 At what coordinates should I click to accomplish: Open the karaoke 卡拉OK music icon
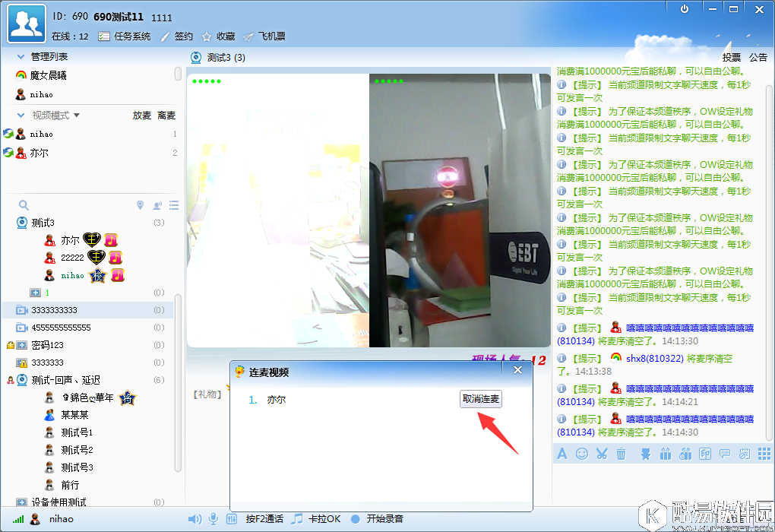298,519
